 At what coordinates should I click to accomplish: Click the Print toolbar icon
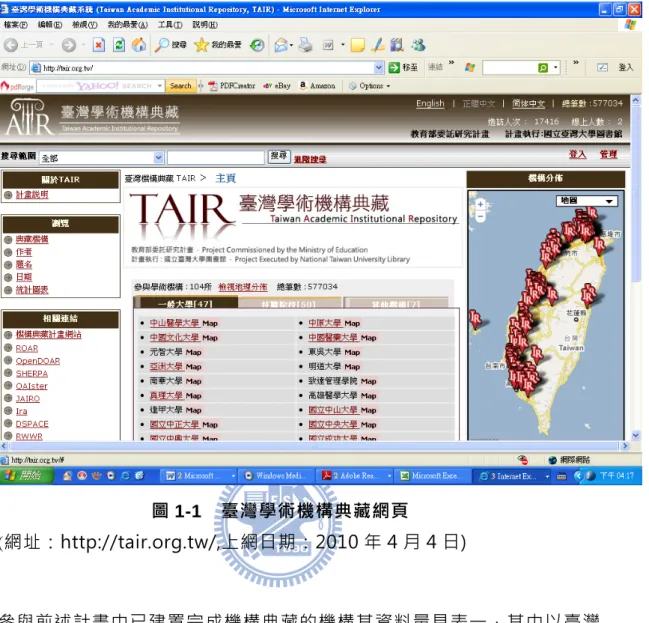[x=305, y=45]
